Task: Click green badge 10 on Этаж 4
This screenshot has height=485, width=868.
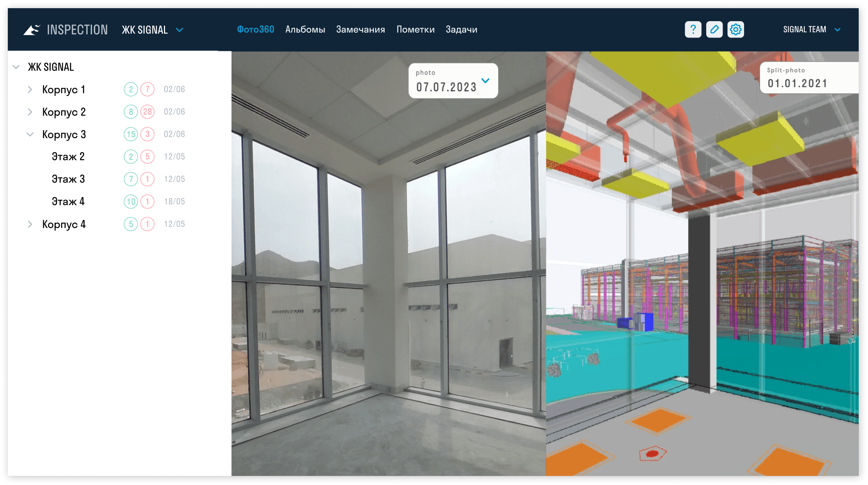Action: (x=131, y=201)
